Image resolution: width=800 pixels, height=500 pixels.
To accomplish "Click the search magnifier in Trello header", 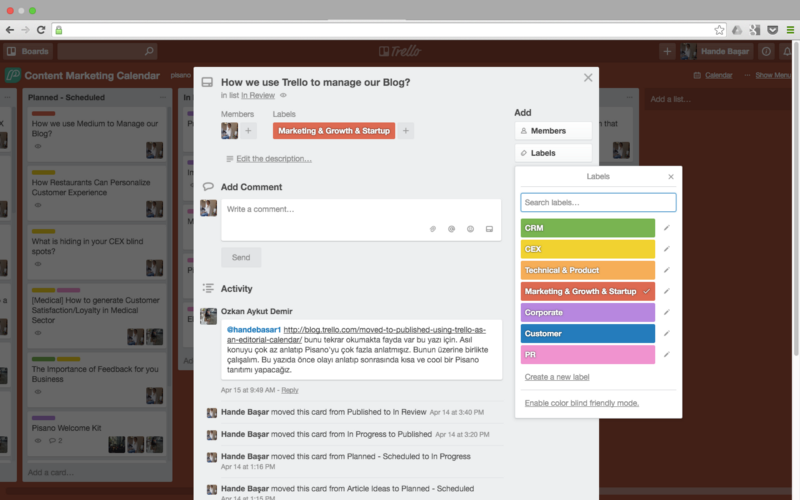I will click(x=149, y=51).
